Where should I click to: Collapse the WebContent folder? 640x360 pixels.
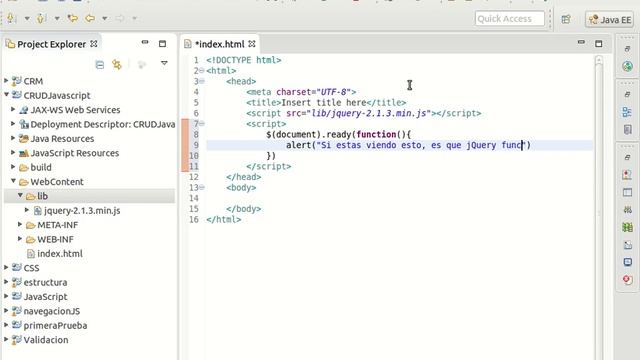(x=13, y=181)
